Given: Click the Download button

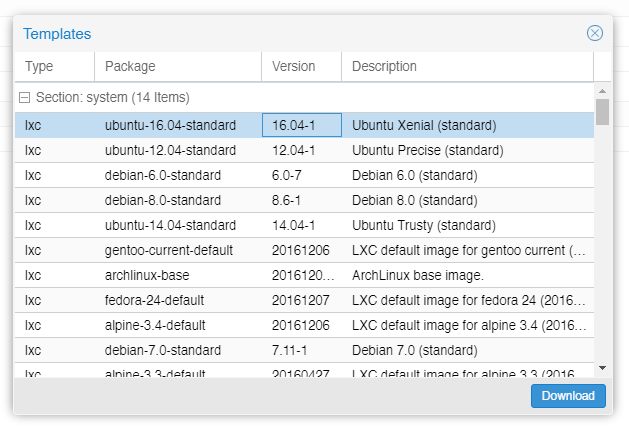Looking at the screenshot, I should click(x=568, y=396).
